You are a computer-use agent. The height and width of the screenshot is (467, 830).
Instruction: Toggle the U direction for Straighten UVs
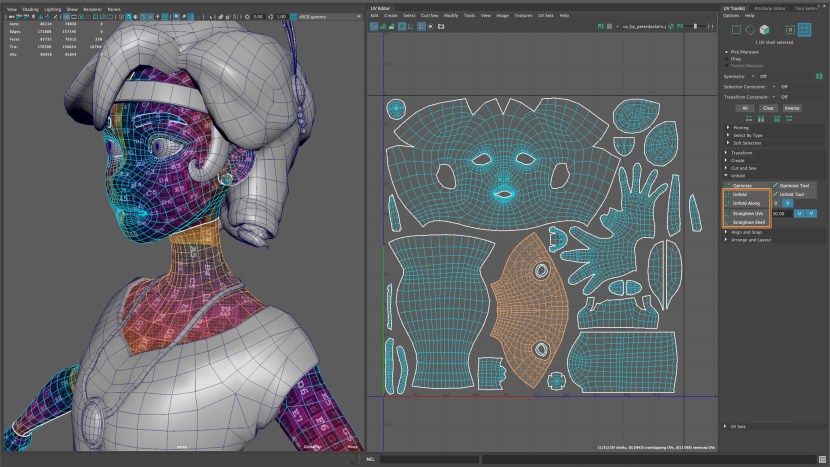[800, 213]
